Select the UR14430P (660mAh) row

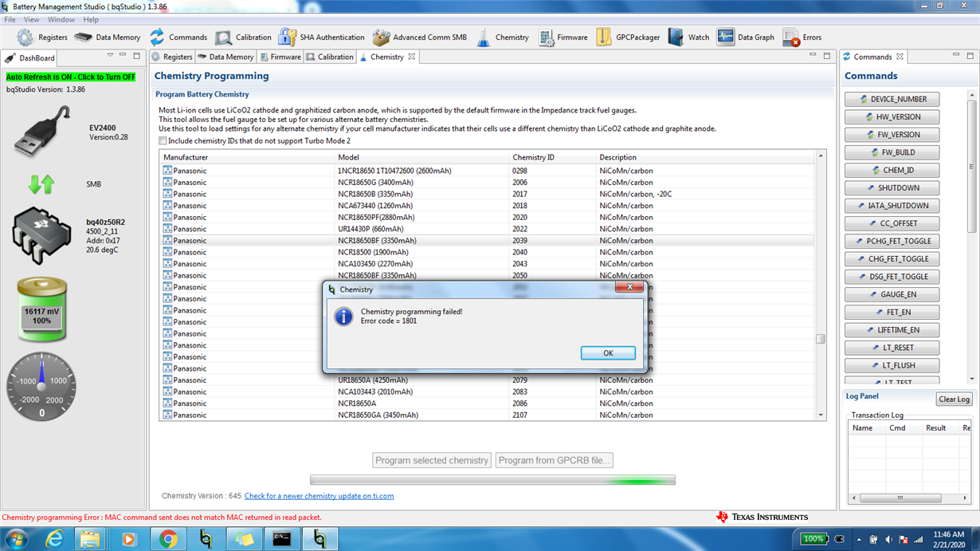486,229
